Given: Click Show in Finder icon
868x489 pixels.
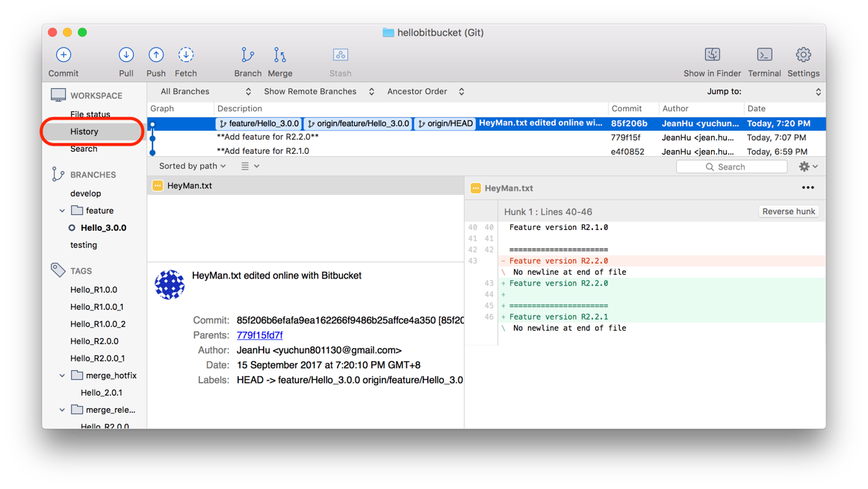Looking at the screenshot, I should pyautogui.click(x=713, y=54).
